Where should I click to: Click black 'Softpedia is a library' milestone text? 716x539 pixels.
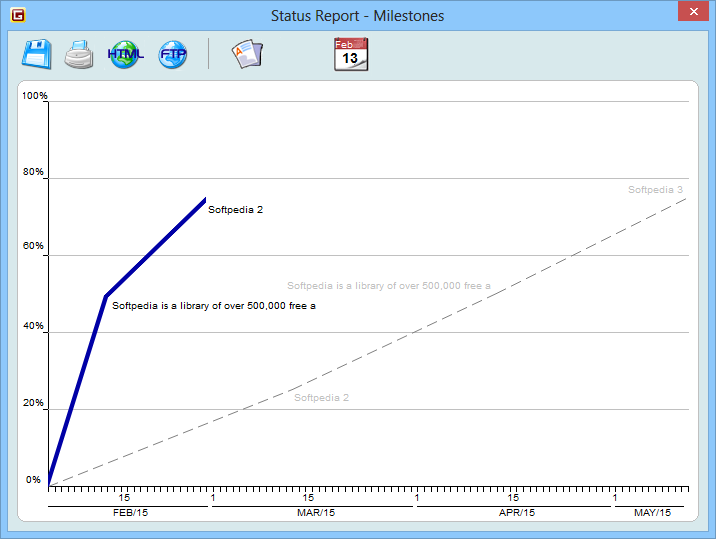coord(214,306)
